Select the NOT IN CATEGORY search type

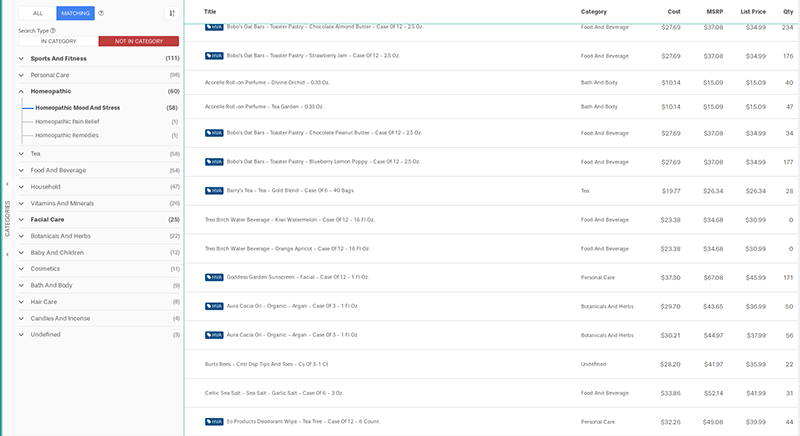point(139,41)
